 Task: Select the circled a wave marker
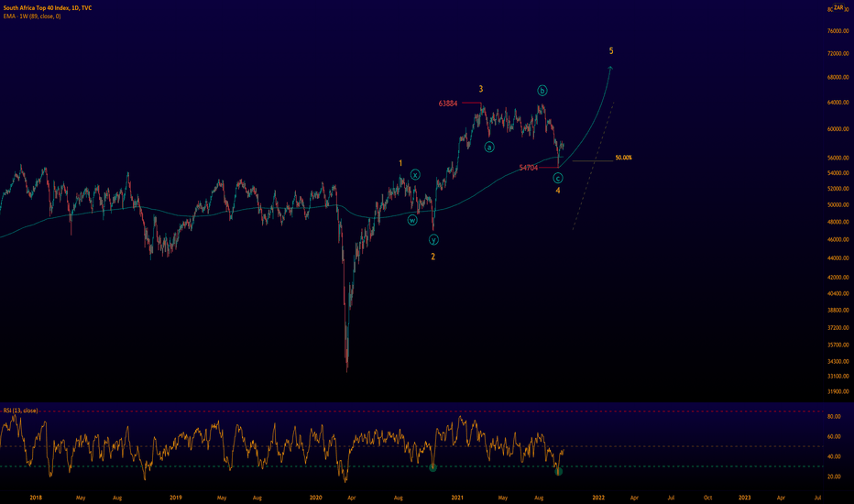[x=489, y=148]
